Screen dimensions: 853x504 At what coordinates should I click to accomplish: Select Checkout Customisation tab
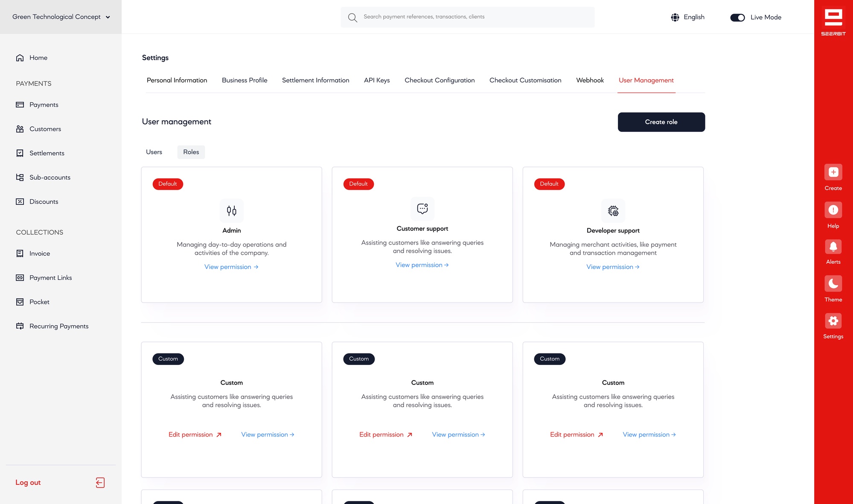click(525, 80)
